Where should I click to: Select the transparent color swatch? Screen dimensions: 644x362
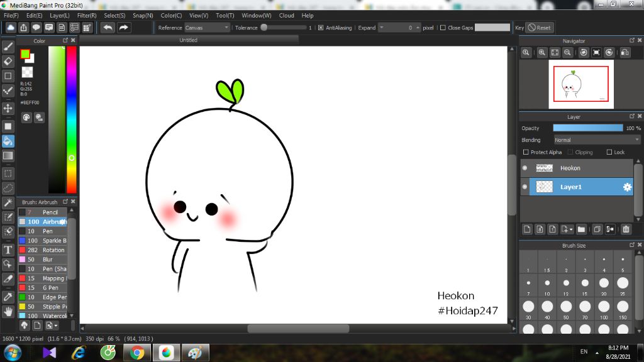click(x=27, y=72)
